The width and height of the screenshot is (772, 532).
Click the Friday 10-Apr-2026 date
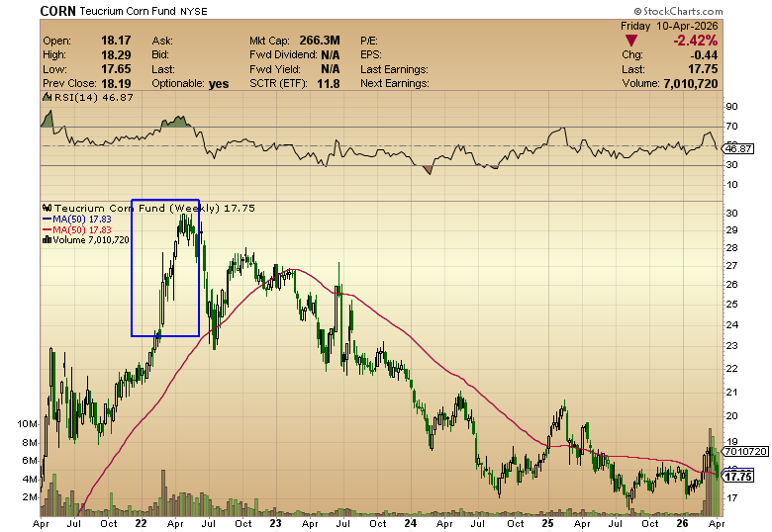(x=669, y=26)
